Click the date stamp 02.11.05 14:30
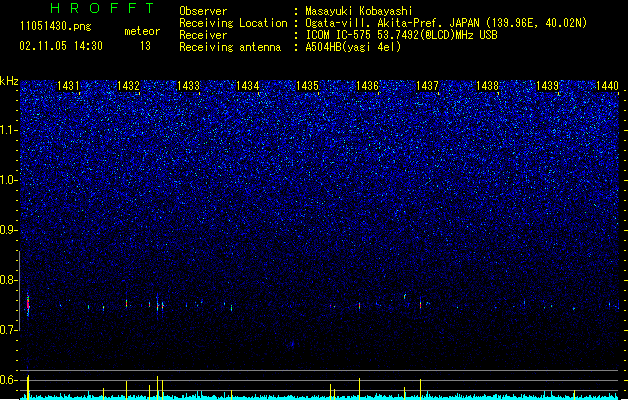The height and width of the screenshot is (400, 629). 61,46
